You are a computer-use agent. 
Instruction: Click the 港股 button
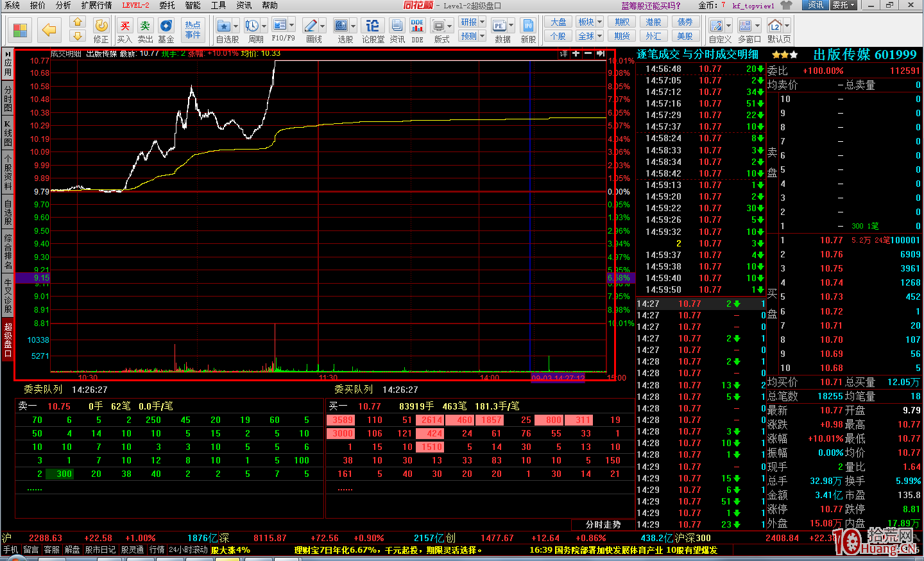(x=653, y=22)
